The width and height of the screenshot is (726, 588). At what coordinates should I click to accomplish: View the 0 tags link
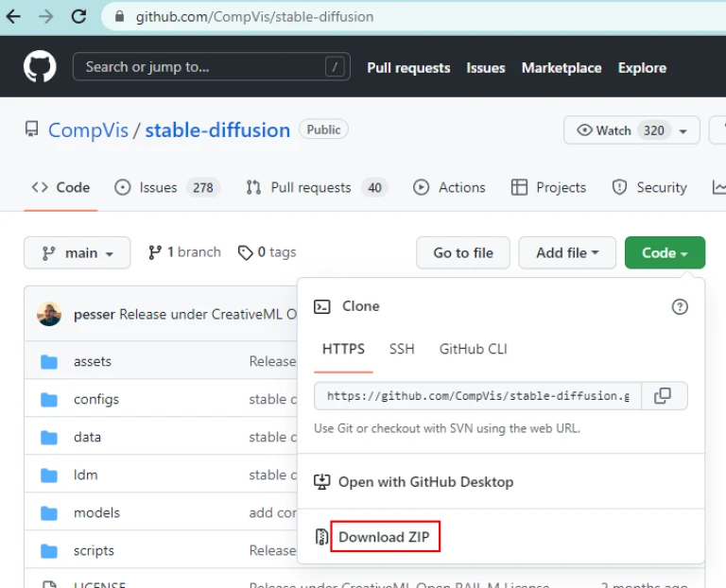click(x=267, y=251)
